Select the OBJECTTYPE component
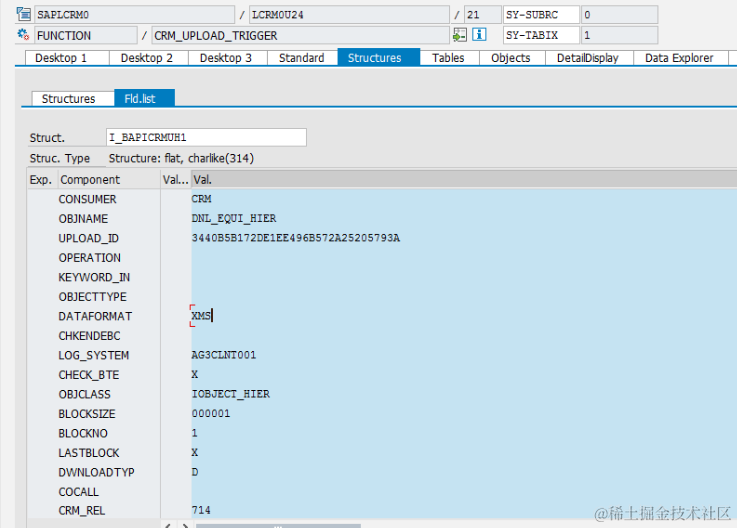 (x=93, y=297)
